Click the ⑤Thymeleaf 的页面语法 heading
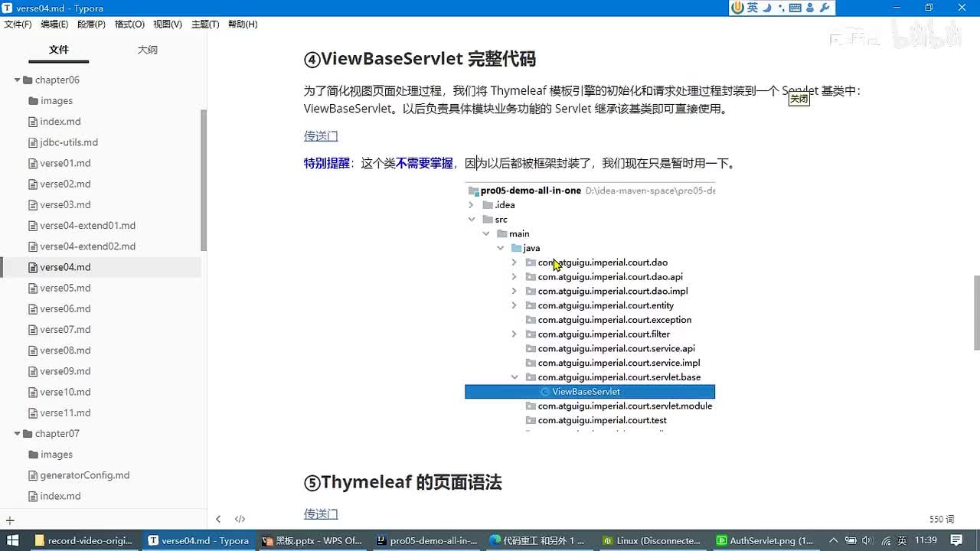 403,482
